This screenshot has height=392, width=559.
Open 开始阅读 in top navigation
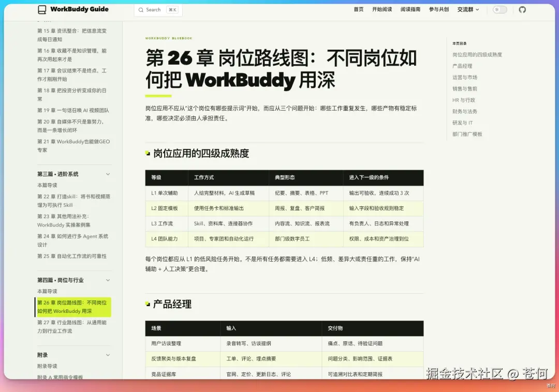tap(382, 10)
